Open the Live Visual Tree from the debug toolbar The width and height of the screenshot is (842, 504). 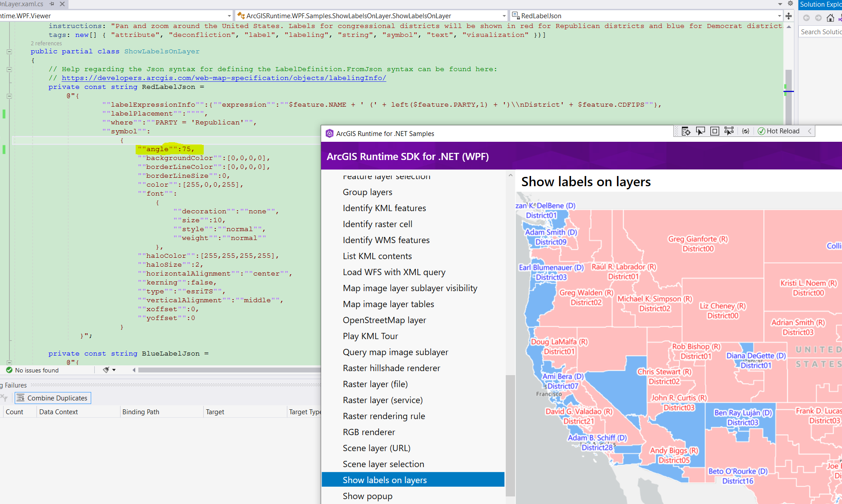[686, 131]
